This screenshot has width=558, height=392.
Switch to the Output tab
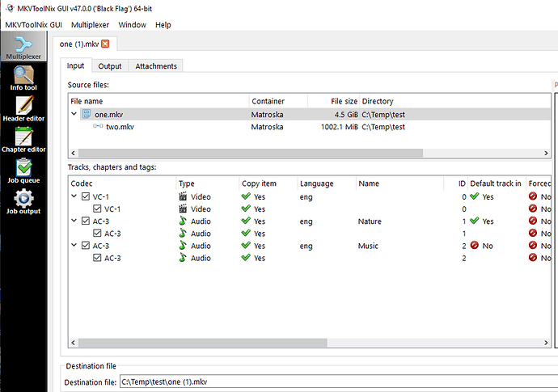110,66
